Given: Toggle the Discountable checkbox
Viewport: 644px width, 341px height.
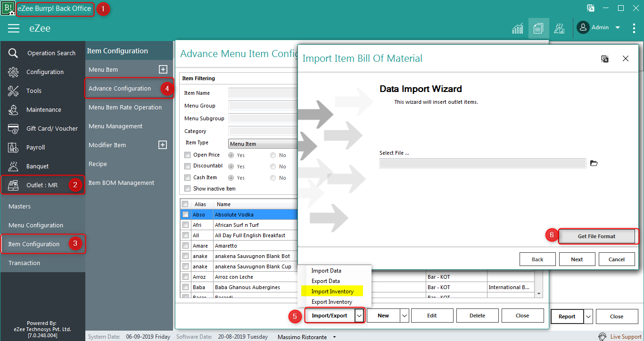Looking at the screenshot, I should coord(187,166).
